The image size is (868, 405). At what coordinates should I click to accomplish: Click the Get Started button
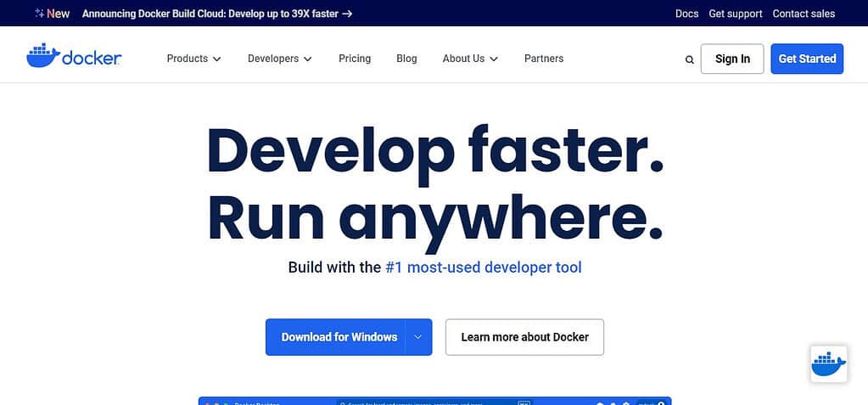pyautogui.click(x=807, y=59)
